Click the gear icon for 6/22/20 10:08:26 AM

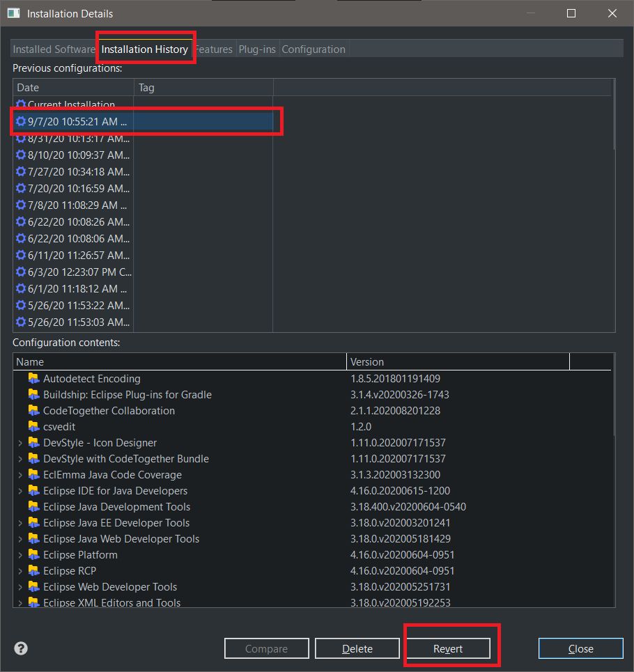coord(21,221)
